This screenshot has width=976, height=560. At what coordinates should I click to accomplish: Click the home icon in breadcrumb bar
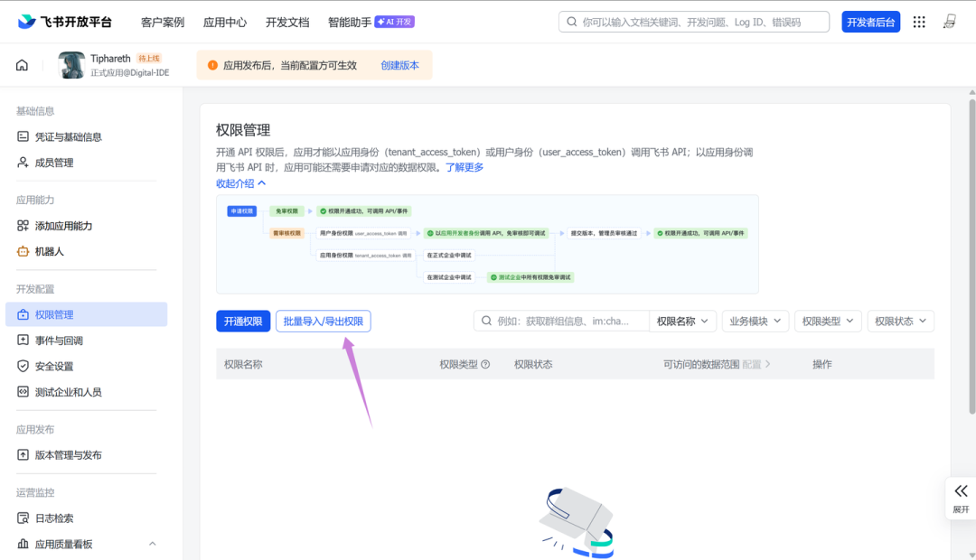pyautogui.click(x=22, y=65)
